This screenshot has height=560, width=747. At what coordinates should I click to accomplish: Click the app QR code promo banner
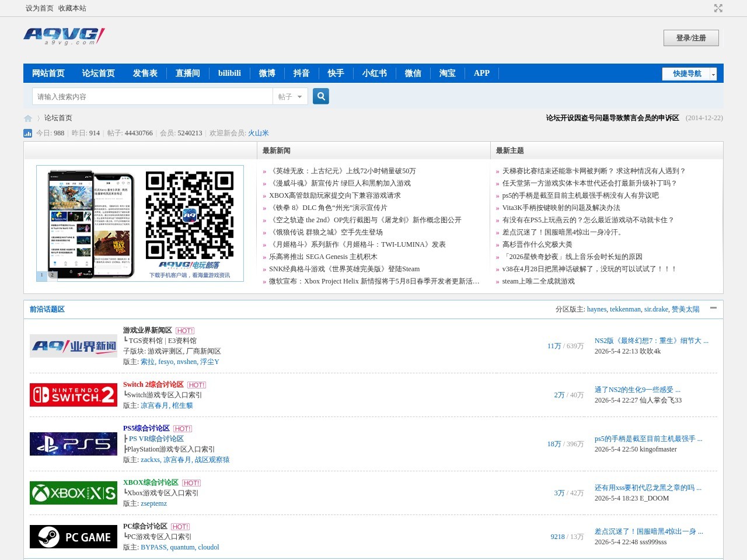pos(140,223)
